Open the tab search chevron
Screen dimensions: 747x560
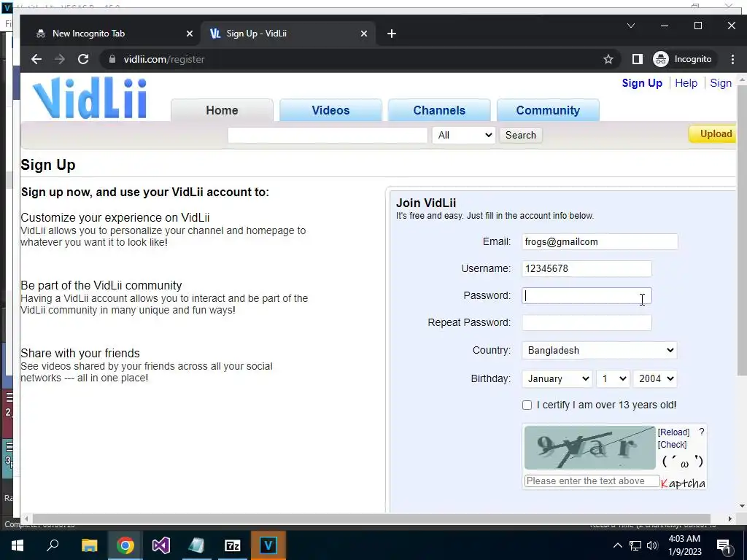tap(631, 26)
